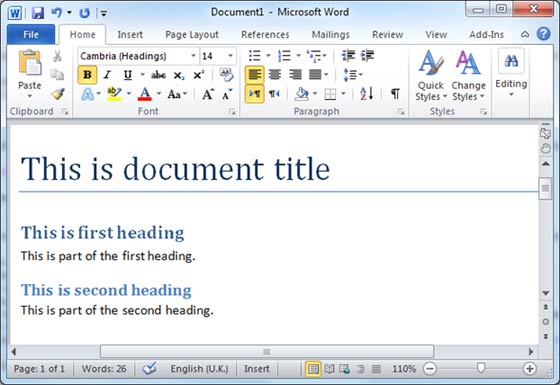
Task: Center align the text
Action: tap(275, 75)
